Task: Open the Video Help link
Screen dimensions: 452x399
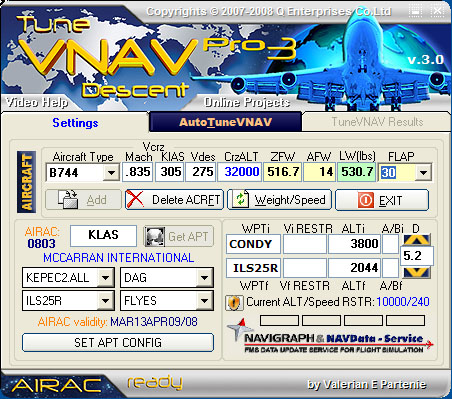Action: (x=37, y=102)
